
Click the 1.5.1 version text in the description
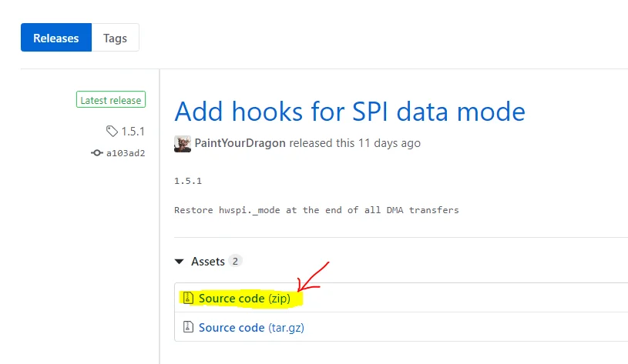[x=188, y=181]
